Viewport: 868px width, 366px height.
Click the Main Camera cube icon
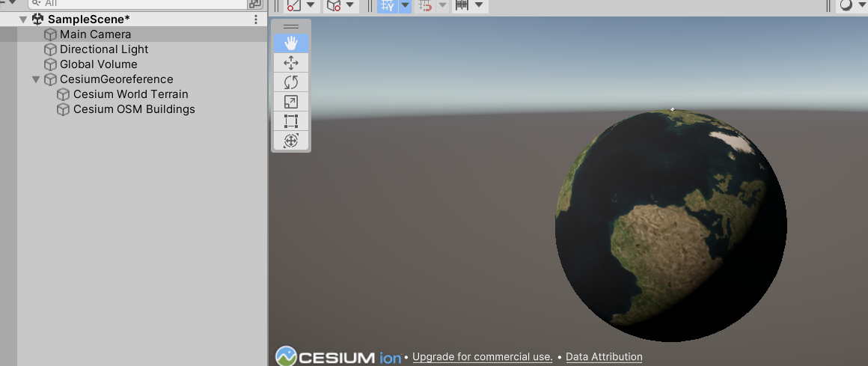50,34
